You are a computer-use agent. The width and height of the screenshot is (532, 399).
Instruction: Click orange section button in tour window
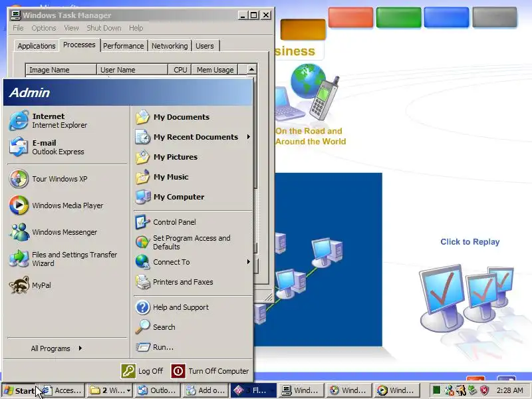tap(303, 29)
